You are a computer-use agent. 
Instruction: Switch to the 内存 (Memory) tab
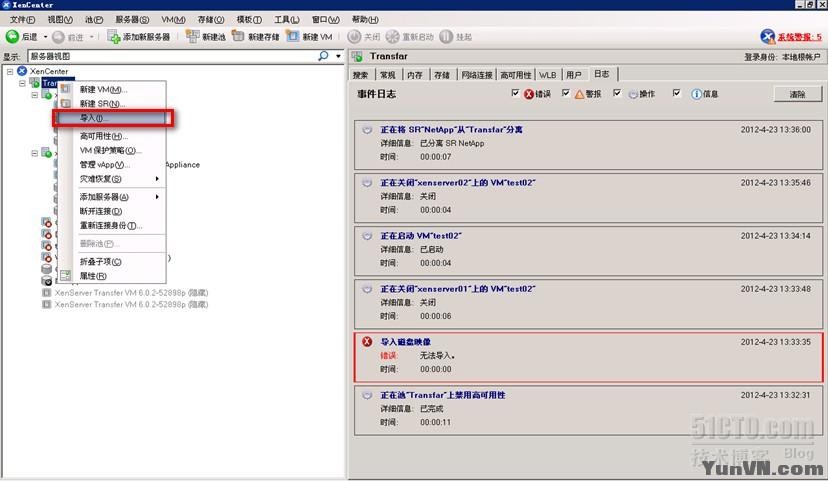pyautogui.click(x=415, y=75)
